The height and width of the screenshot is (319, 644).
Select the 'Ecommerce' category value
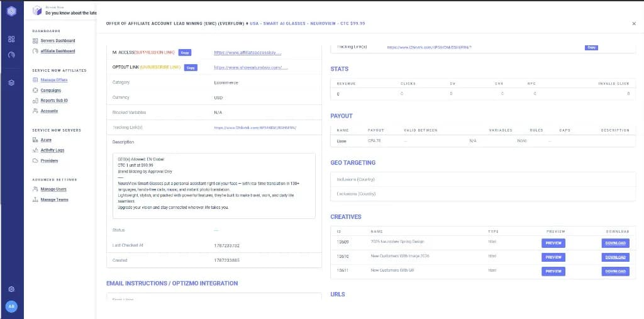coord(226,82)
